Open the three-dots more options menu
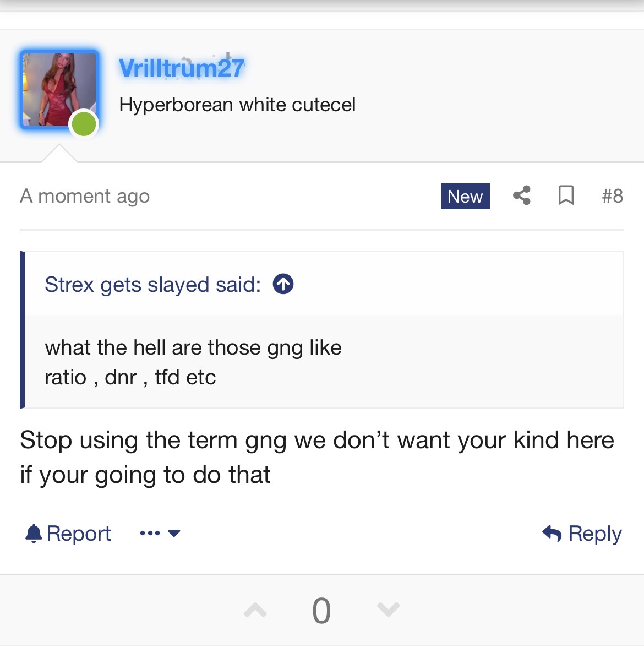 (150, 534)
